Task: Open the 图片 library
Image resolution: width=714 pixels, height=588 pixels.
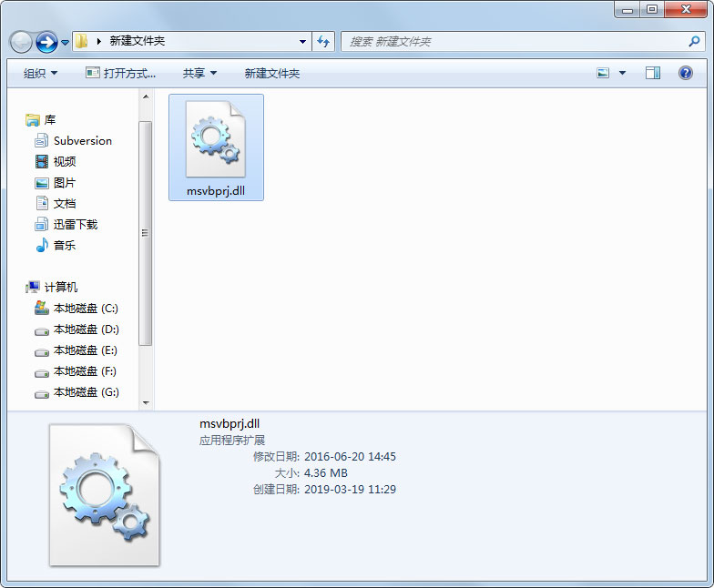Action: [x=64, y=182]
